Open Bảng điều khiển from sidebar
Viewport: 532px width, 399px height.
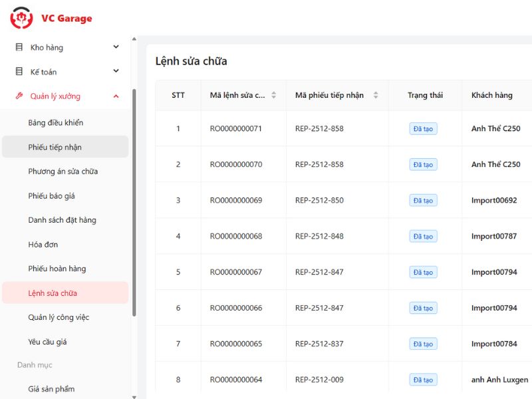pyautogui.click(x=56, y=122)
